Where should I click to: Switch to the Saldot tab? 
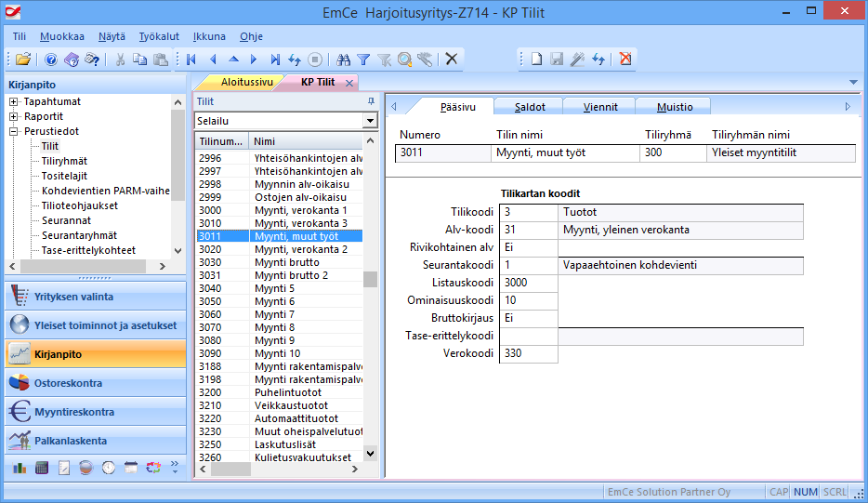coord(530,107)
